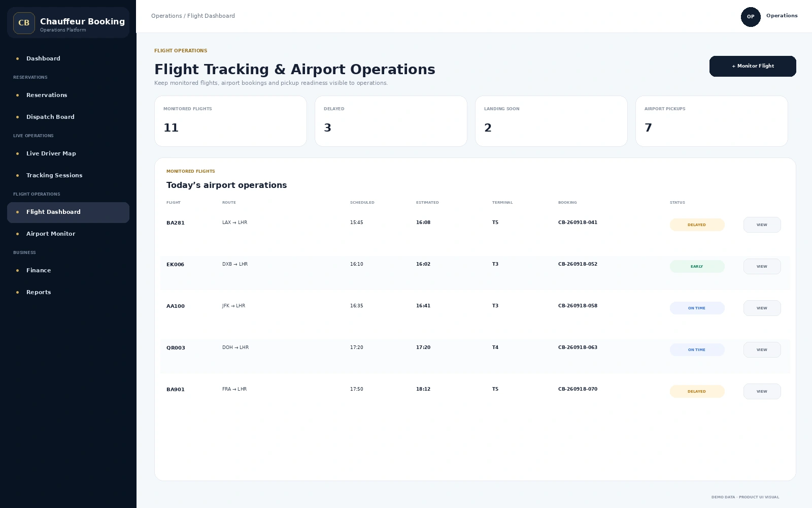View details for flight QR003
812x508 pixels.
(762, 350)
